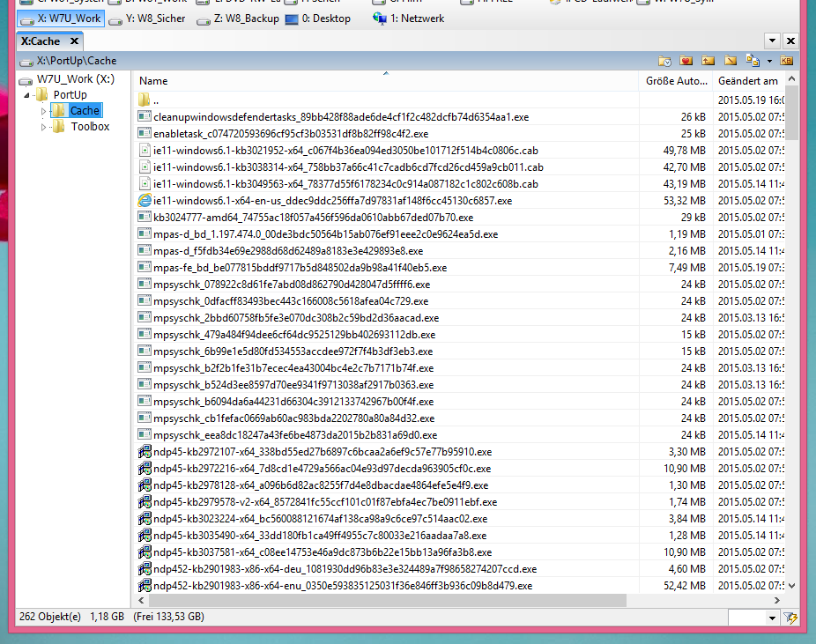Select file mpas-d_bd_1.197.474.0 exe name
This screenshot has height=644, width=816.
325,234
